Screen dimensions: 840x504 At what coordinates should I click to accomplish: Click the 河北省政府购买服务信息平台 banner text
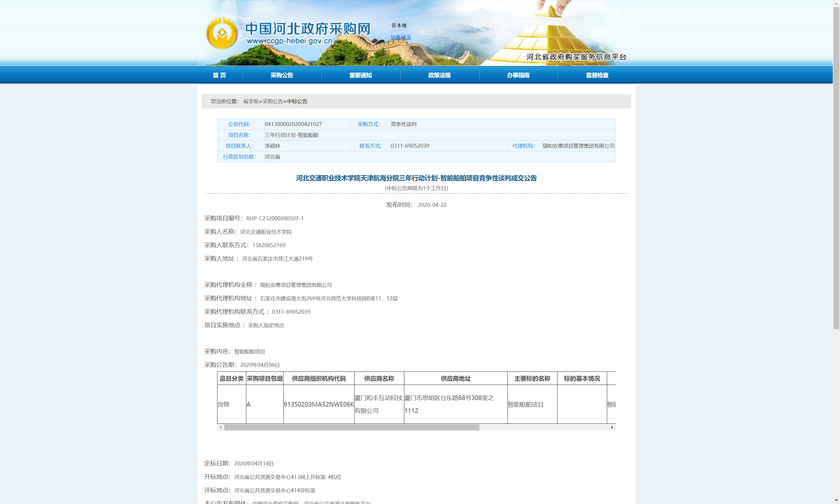coord(576,57)
